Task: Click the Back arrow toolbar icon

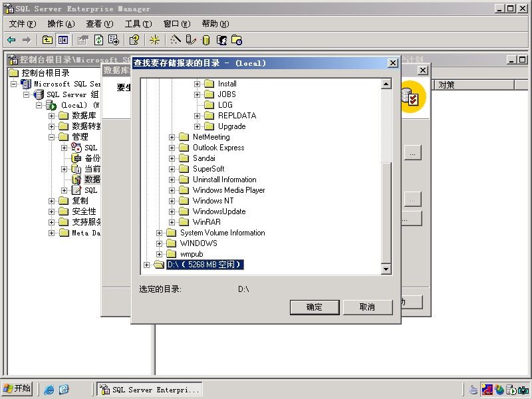Action: (x=11, y=40)
